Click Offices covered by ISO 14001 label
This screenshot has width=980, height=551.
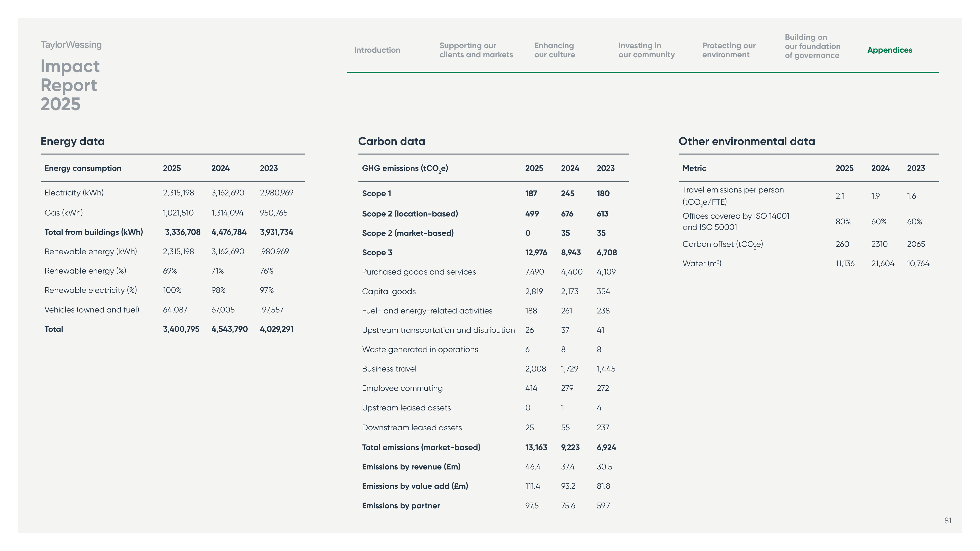[736, 221]
